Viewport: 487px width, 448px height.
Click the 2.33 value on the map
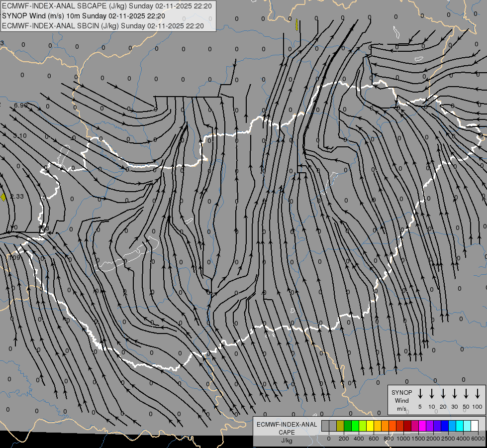[x=17, y=197]
